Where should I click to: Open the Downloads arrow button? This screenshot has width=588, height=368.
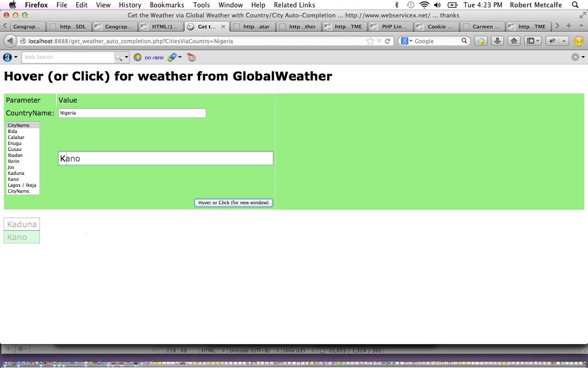coord(497,41)
